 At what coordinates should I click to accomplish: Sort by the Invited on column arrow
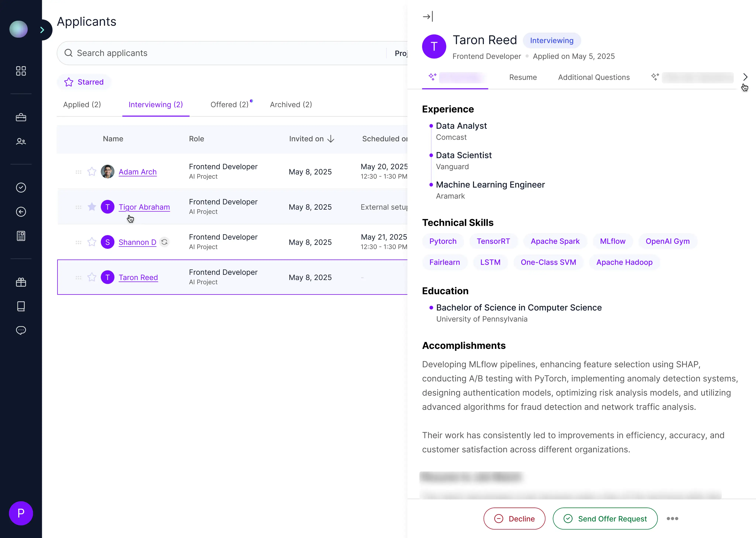[x=331, y=139]
